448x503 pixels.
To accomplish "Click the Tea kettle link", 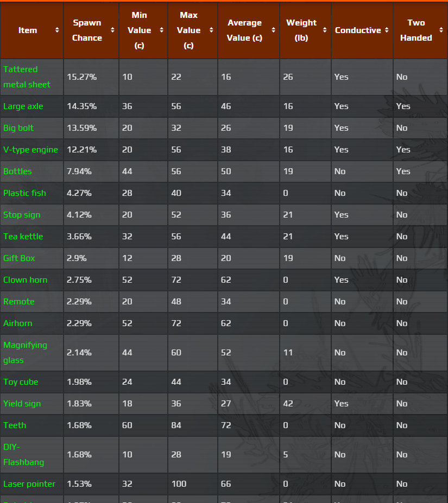I will tap(23, 237).
